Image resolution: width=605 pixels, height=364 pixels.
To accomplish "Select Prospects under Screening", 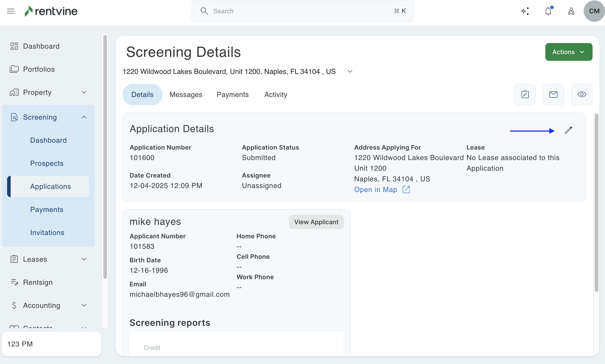I will pos(47,163).
